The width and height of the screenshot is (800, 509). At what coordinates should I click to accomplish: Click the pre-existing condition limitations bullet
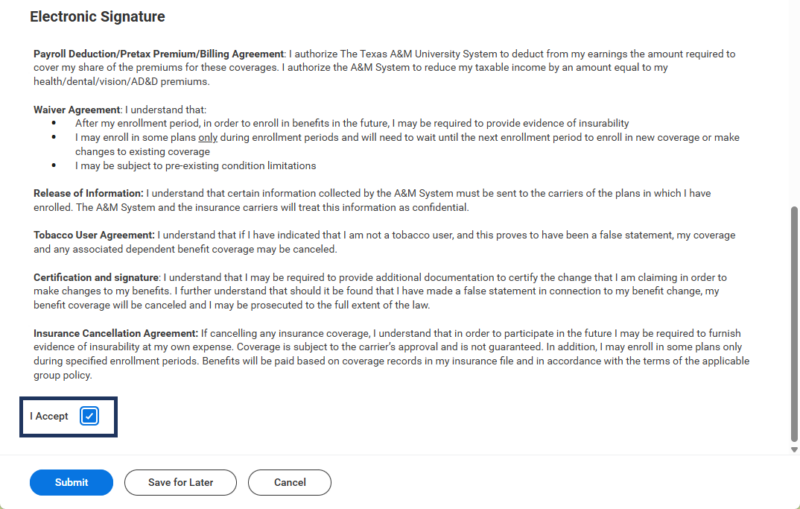point(195,166)
